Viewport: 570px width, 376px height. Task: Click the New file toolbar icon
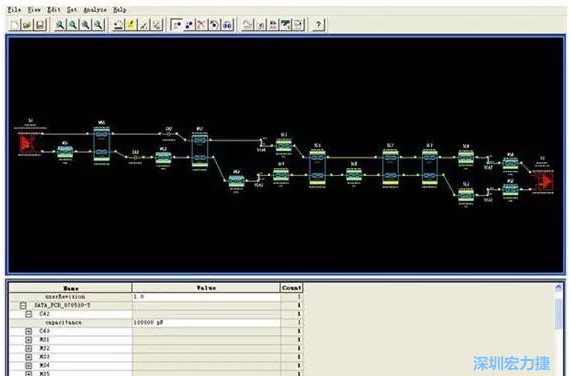pyautogui.click(x=15, y=25)
